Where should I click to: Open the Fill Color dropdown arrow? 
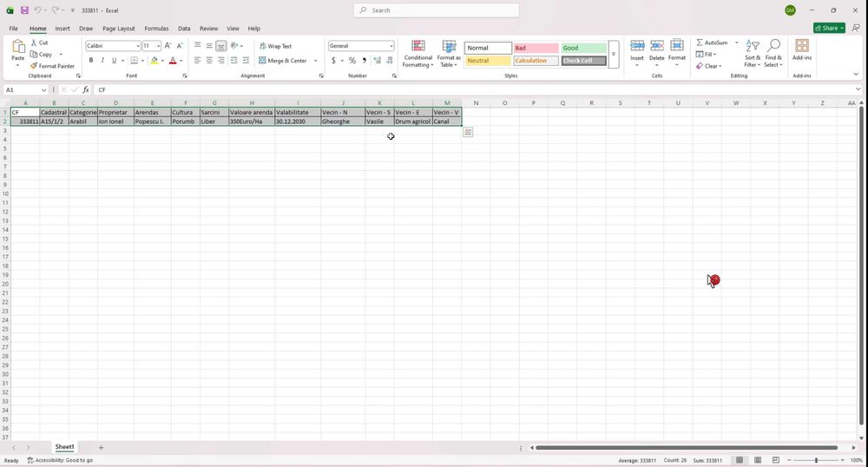tap(162, 61)
